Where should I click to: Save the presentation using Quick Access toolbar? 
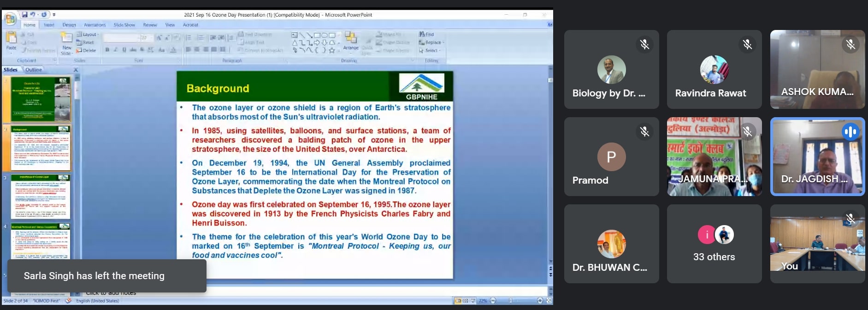point(24,15)
